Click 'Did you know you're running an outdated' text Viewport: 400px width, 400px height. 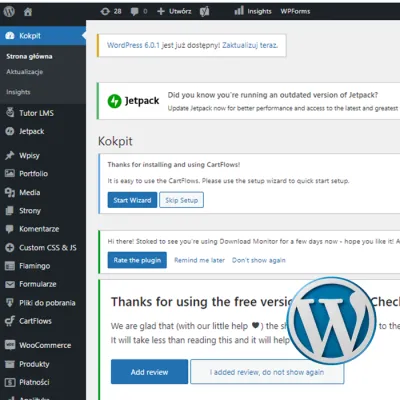tap(272, 95)
